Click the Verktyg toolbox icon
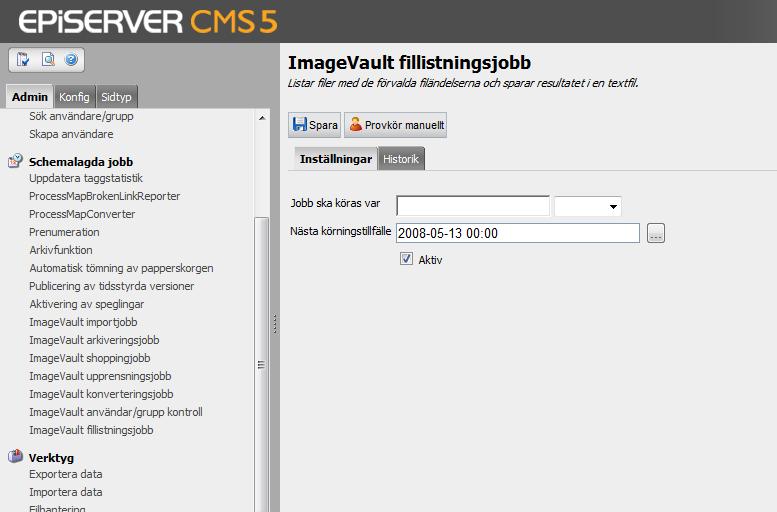This screenshot has height=512, width=777. (15, 455)
